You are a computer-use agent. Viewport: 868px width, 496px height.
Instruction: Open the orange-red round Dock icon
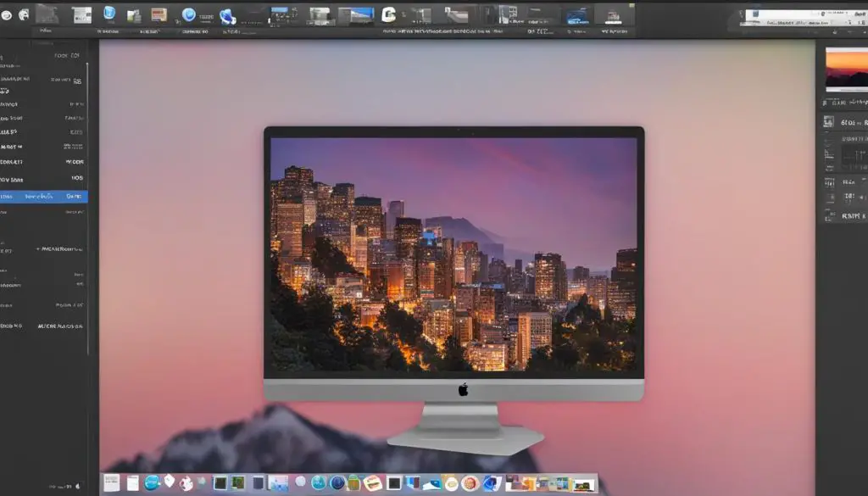[470, 483]
